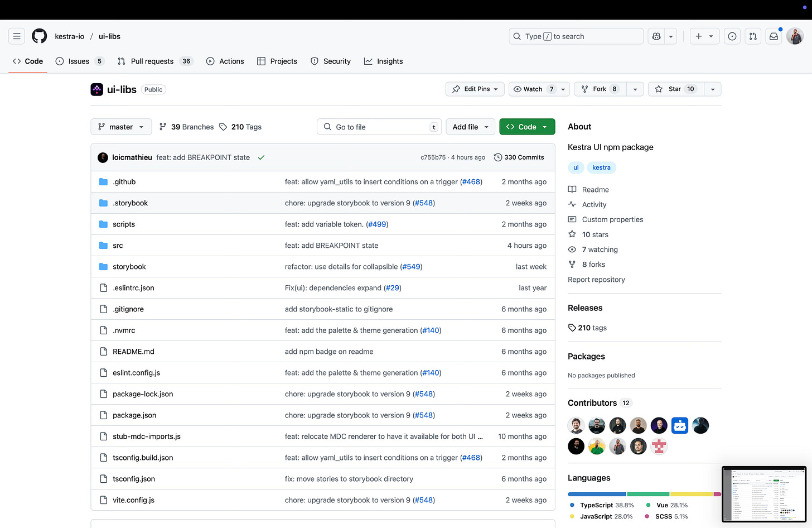Viewport: 812px width, 528px height.
Task: Open the Insights tab
Action: (x=383, y=61)
